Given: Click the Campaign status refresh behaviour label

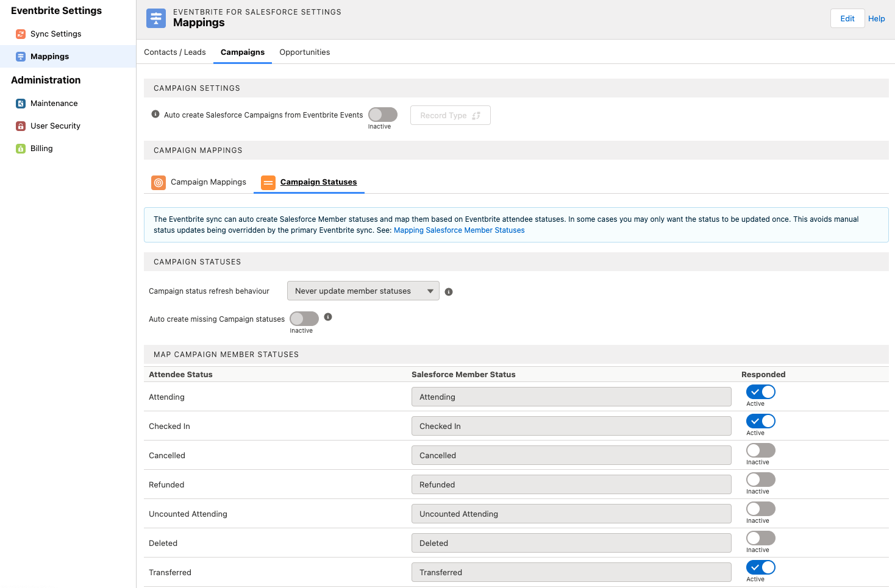Looking at the screenshot, I should pos(209,291).
